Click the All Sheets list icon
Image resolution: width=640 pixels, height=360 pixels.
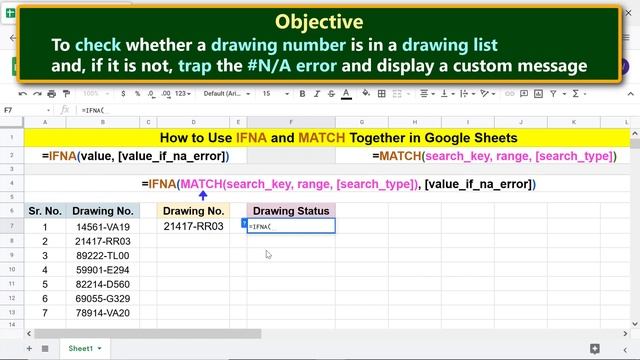[45, 348]
